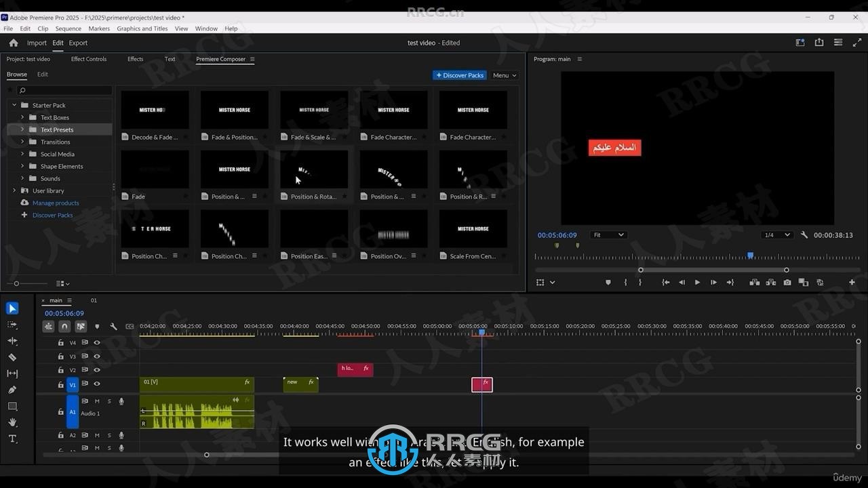
Task: Click Lift button in Program monitor
Action: pos(754,282)
